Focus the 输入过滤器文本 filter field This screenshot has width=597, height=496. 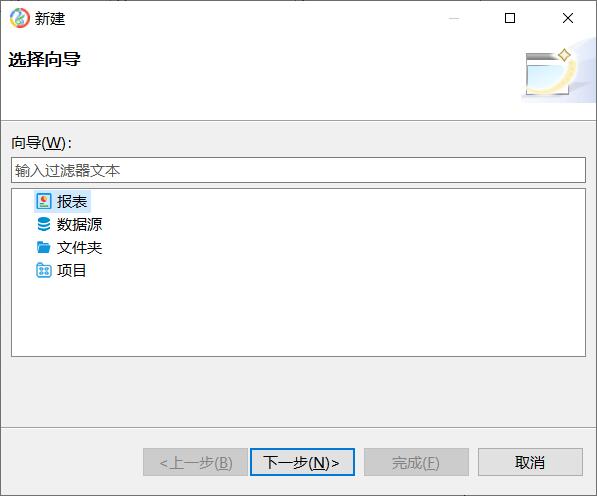pos(298,170)
